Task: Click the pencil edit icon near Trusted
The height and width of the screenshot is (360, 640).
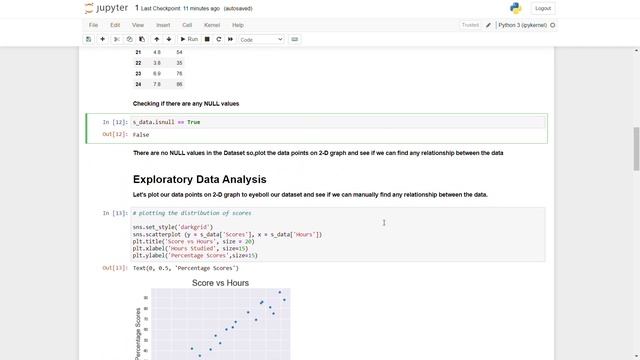Action: pyautogui.click(x=488, y=25)
